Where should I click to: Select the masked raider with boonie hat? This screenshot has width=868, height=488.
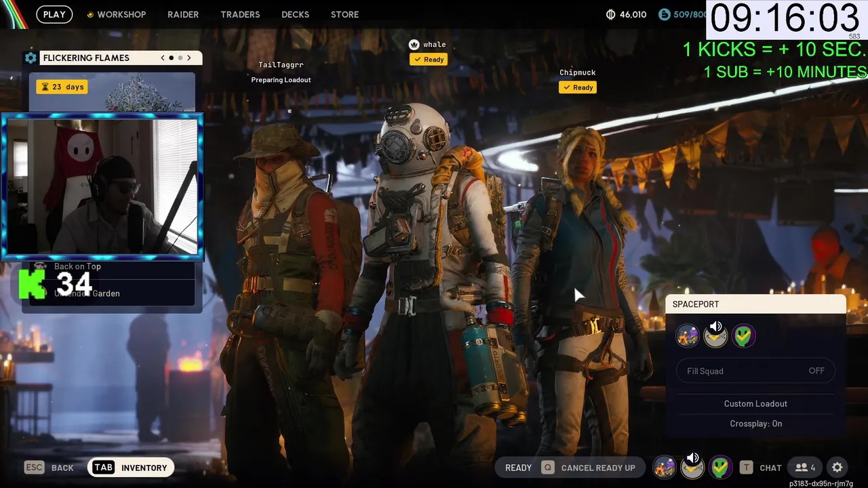click(288, 291)
